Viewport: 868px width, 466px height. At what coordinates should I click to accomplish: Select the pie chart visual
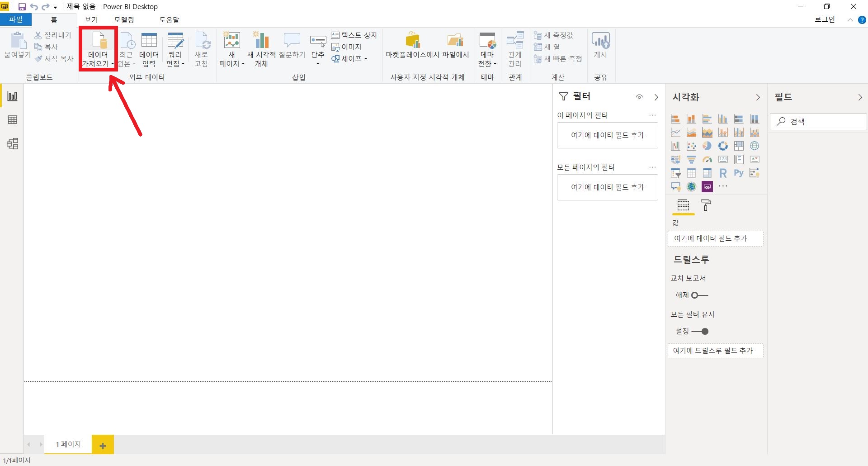(707, 146)
